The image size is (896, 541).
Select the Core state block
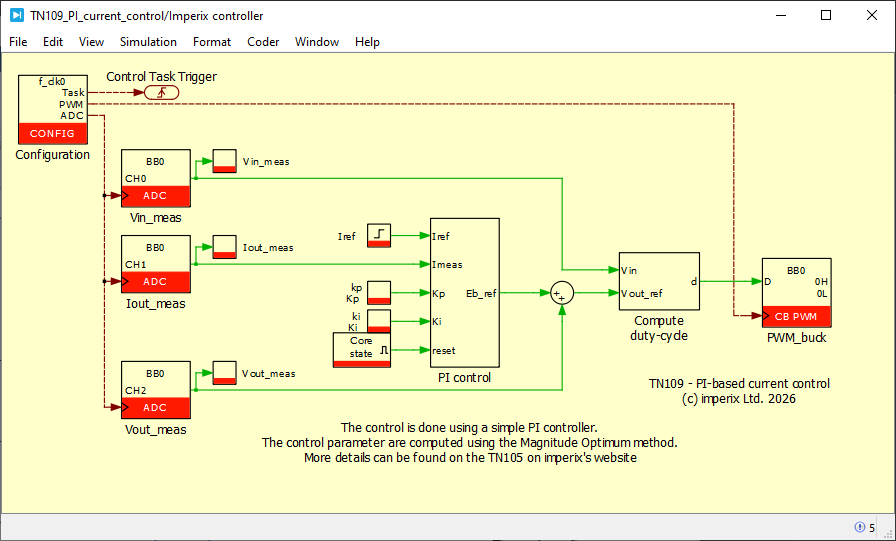point(362,350)
